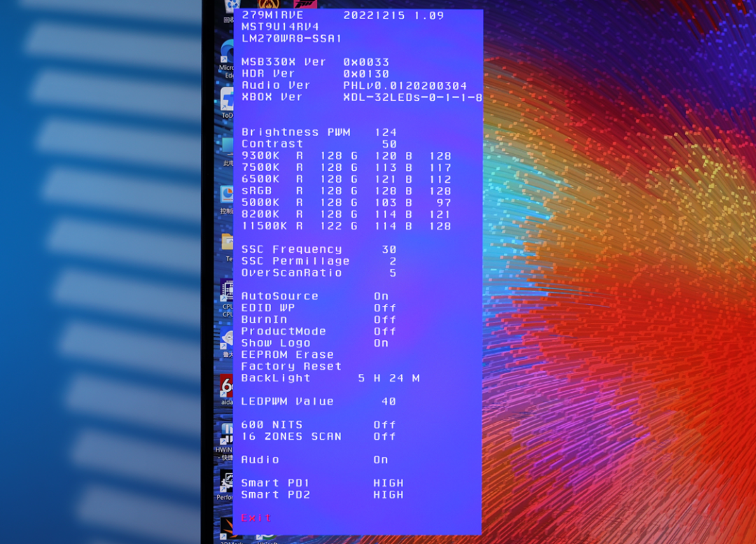The height and width of the screenshot is (544, 756).
Task: Toggle the 600 NITS setting
Action: click(318, 425)
